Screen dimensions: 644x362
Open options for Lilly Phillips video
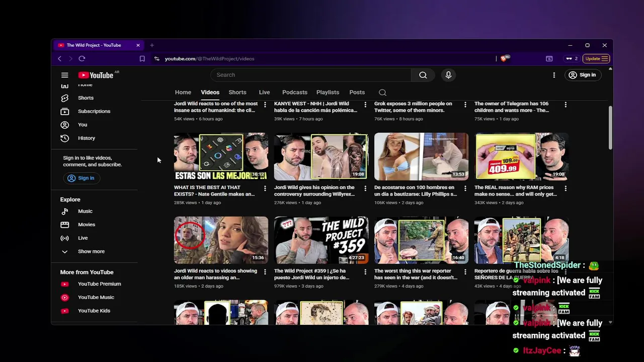pyautogui.click(x=465, y=188)
